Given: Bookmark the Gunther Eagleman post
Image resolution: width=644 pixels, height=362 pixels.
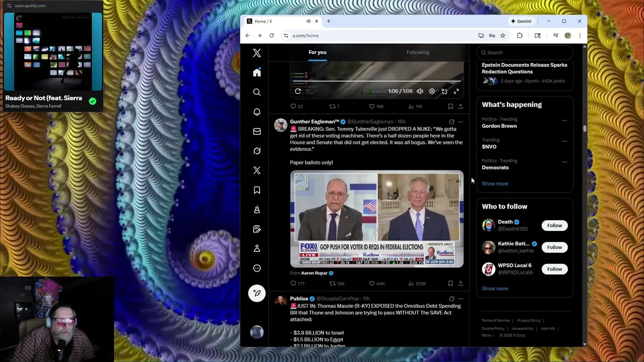Looking at the screenshot, I should 450,284.
